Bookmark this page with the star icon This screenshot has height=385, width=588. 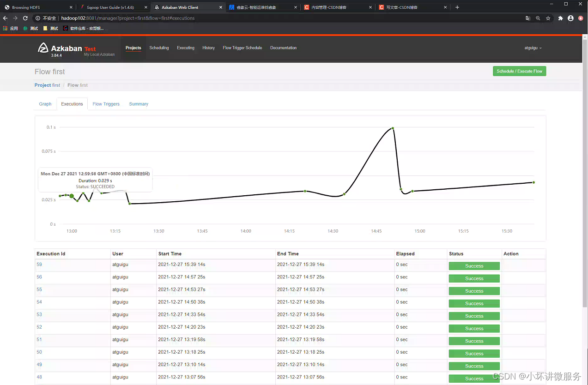[x=548, y=18]
